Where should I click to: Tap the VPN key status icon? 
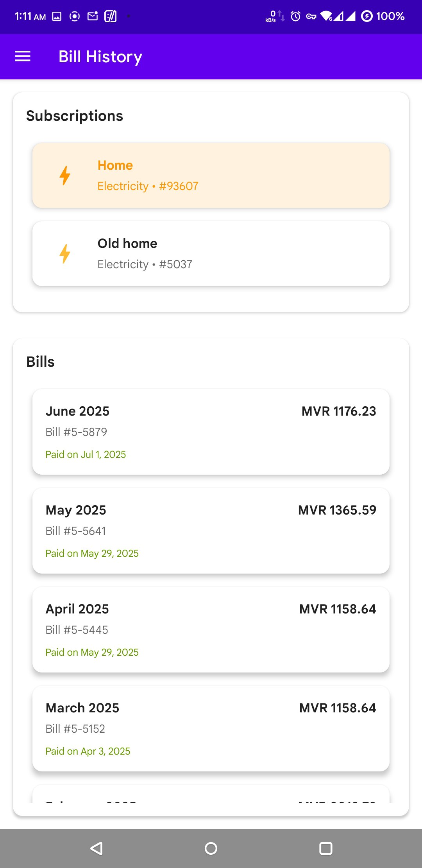(311, 16)
